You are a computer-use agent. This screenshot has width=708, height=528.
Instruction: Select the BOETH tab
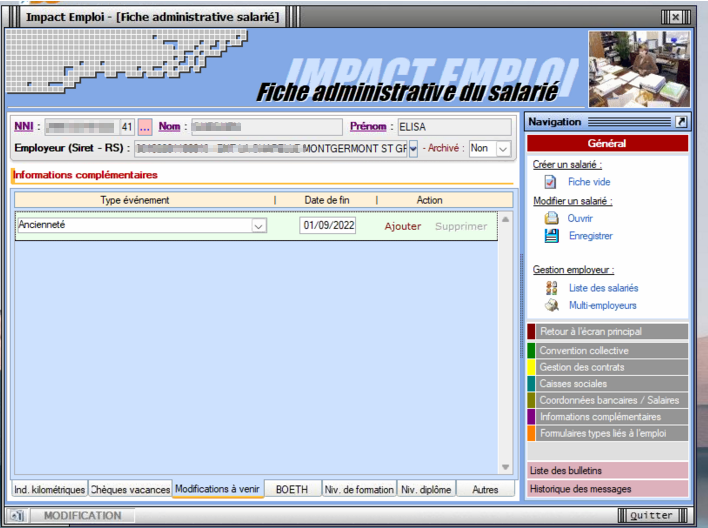(x=292, y=490)
